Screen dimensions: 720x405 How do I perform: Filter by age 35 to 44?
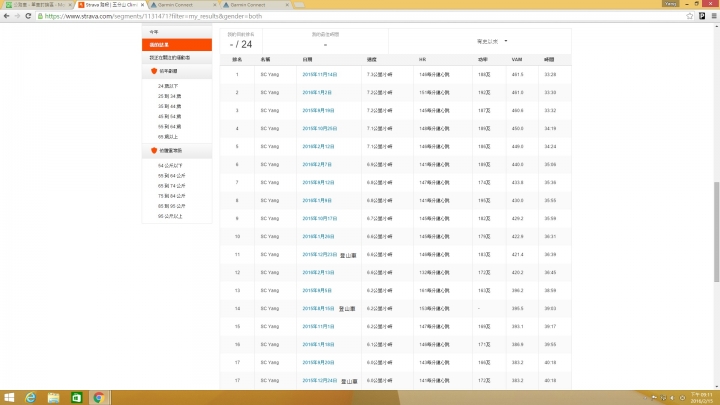[169, 107]
